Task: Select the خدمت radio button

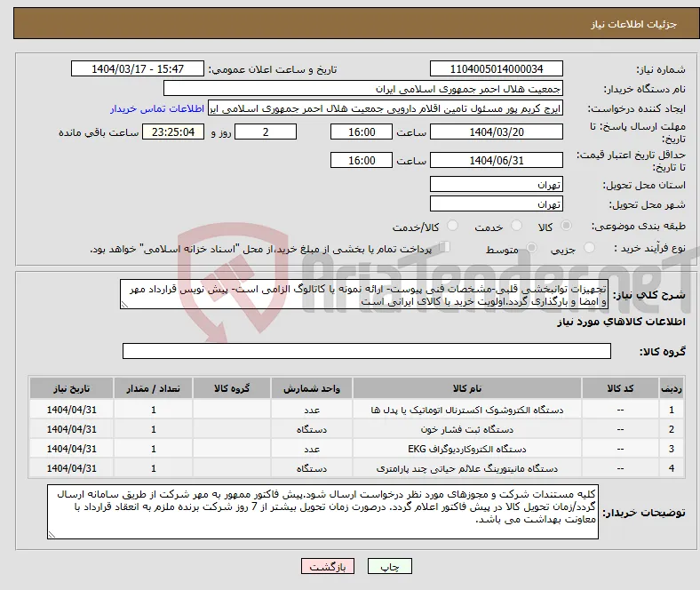Action: tap(516, 226)
